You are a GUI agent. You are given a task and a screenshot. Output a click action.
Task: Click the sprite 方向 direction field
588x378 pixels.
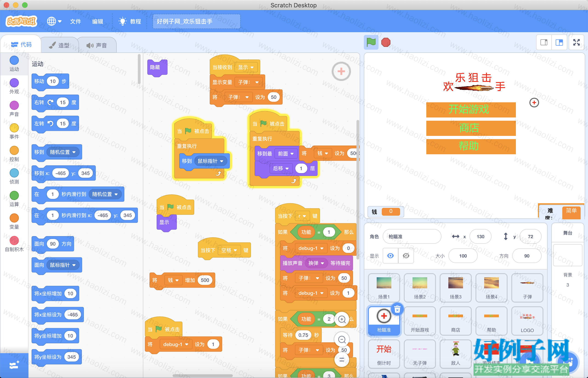pos(527,256)
